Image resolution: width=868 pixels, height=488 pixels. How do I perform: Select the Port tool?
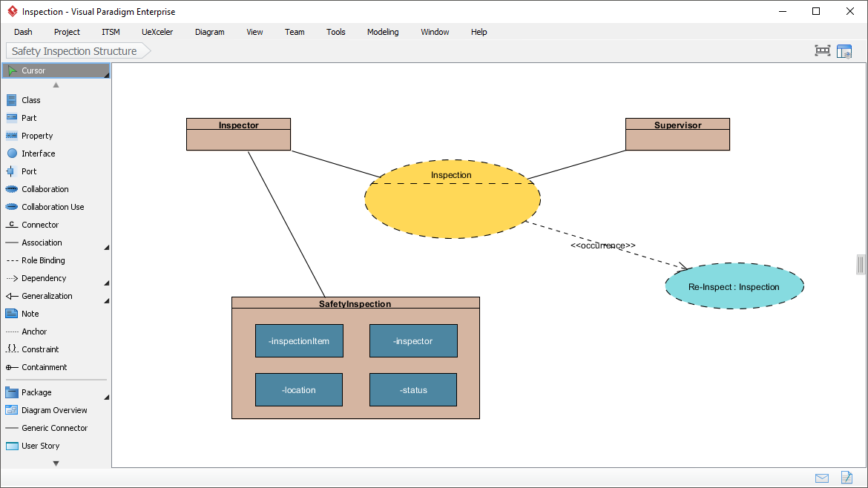point(29,171)
